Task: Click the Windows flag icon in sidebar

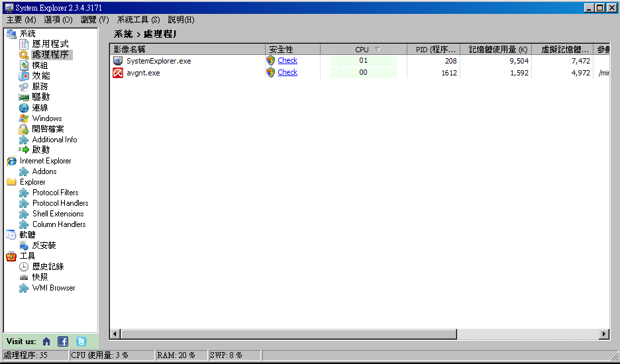Action: pos(24,118)
